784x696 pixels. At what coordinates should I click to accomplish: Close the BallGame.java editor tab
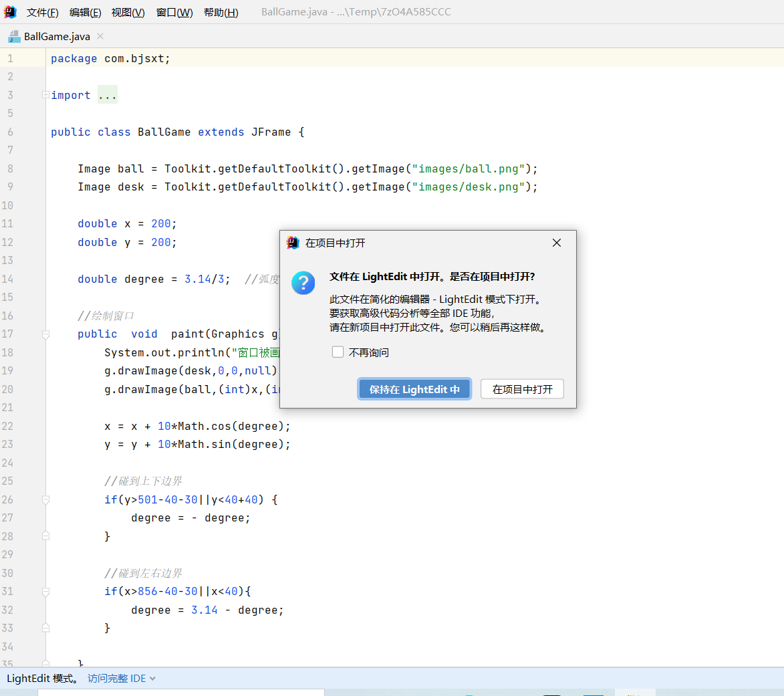tap(100, 36)
